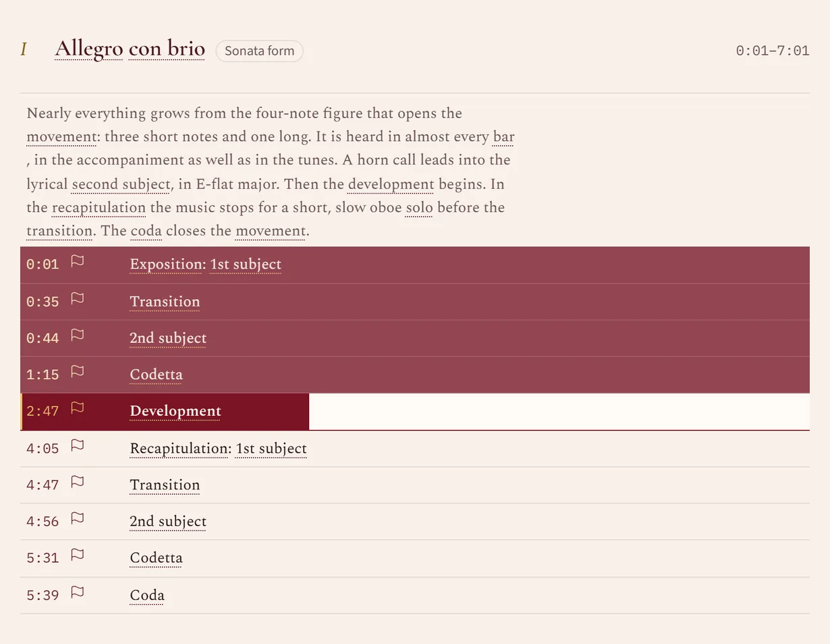Click the "2nd subject" label at 0:44
Image resolution: width=830 pixels, height=644 pixels.
[x=168, y=338]
